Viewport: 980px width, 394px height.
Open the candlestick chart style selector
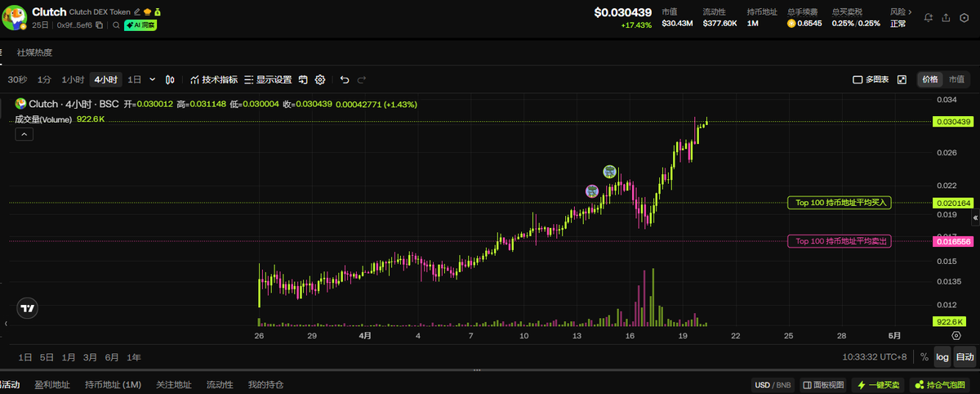[x=170, y=80]
